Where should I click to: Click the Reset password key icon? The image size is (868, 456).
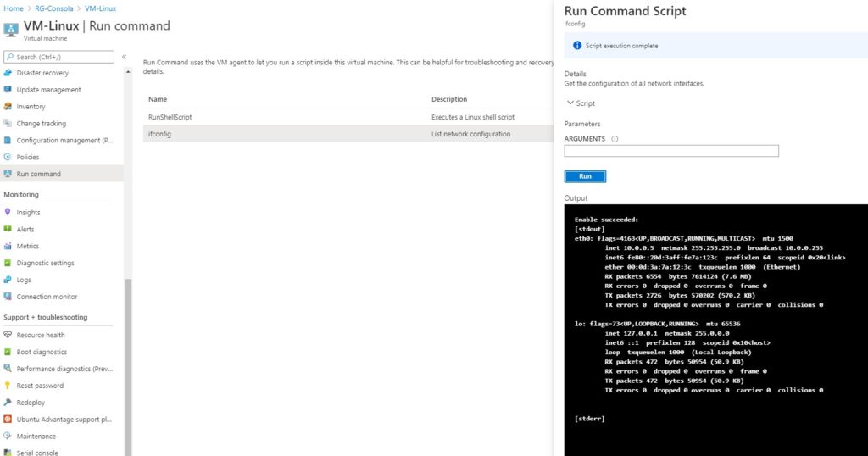point(8,385)
